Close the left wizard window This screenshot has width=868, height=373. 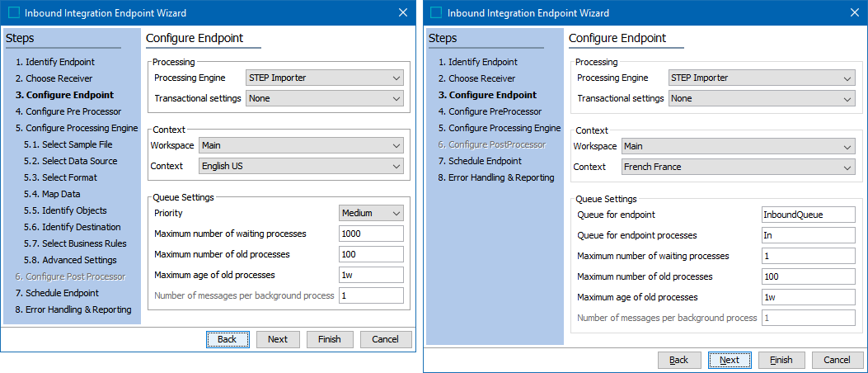pos(403,12)
